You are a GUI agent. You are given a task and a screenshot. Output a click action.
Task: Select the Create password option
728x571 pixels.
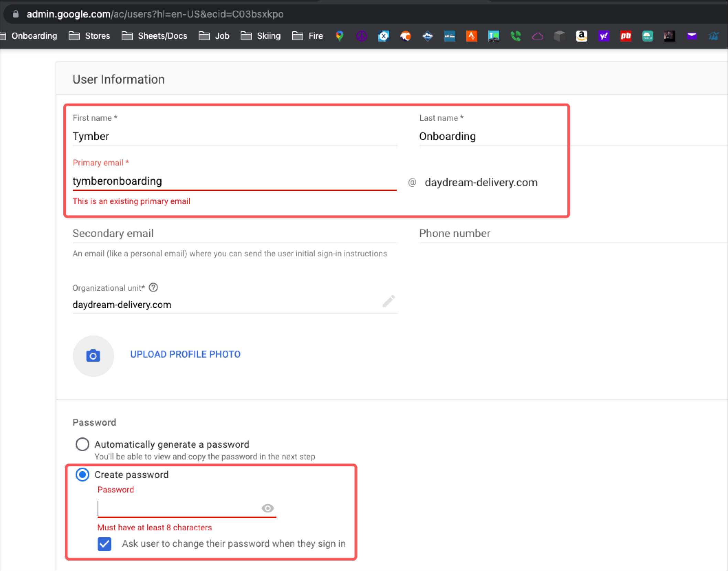point(82,475)
